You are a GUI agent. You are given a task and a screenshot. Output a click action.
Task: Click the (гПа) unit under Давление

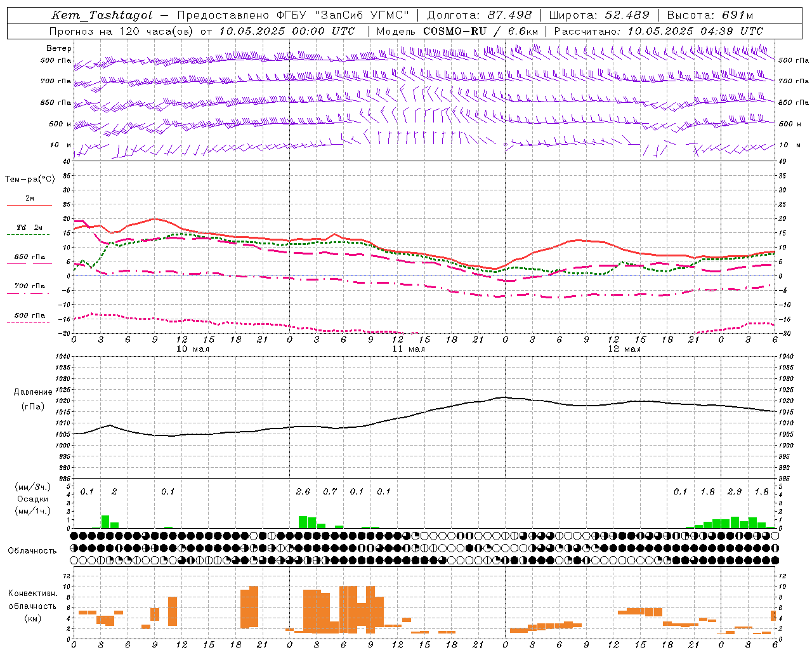33,407
